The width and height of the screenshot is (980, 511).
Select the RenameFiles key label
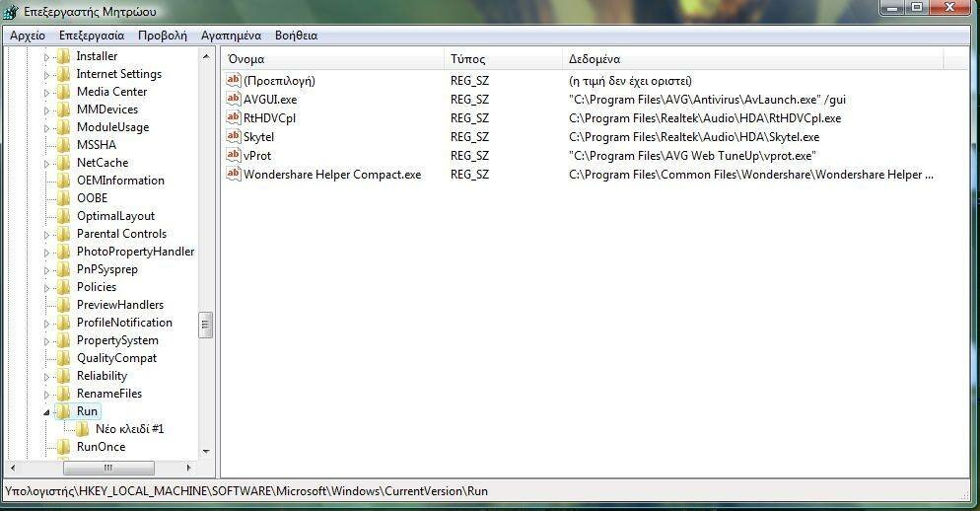[109, 394]
